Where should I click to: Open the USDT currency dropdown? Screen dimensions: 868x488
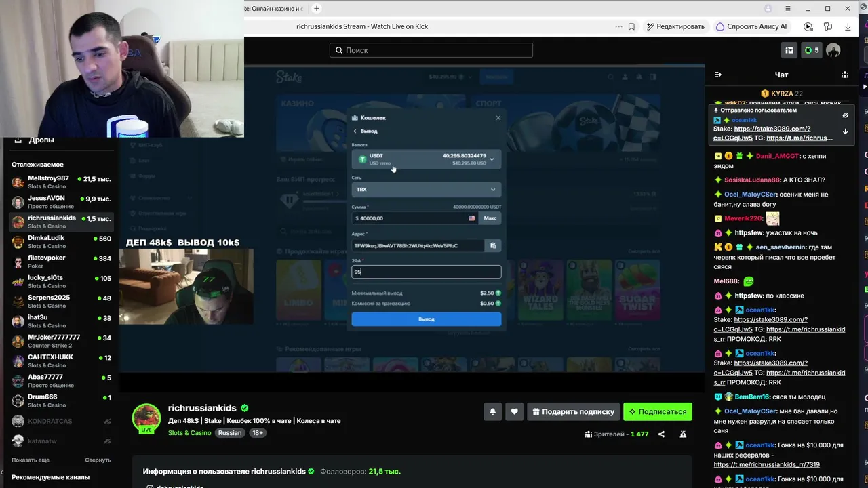(427, 159)
